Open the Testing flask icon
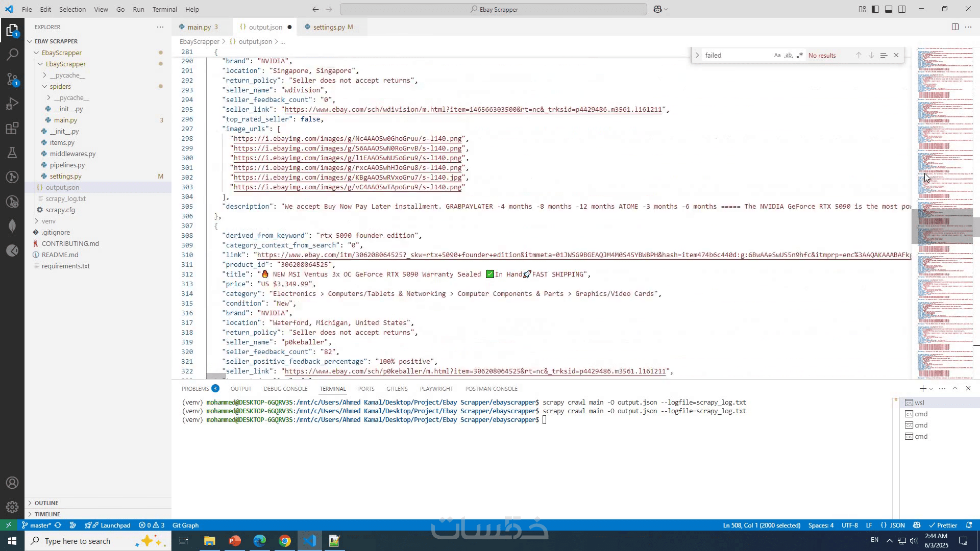Screen dimensions: 980x551 pyautogui.click(x=12, y=153)
